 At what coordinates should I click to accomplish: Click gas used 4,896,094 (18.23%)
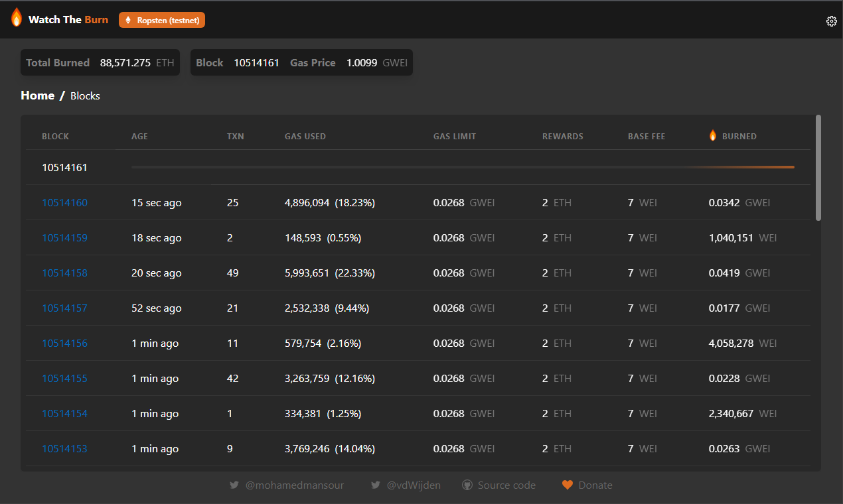pos(330,203)
